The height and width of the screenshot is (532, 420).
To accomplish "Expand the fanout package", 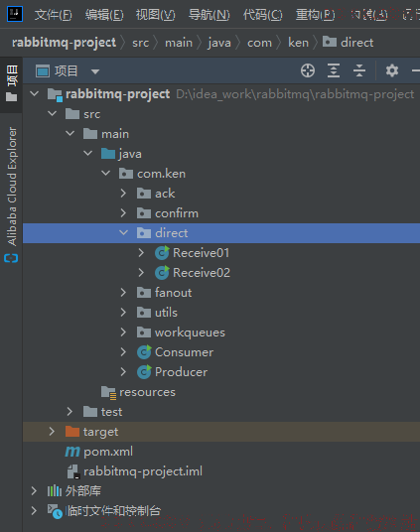I will 123,293.
